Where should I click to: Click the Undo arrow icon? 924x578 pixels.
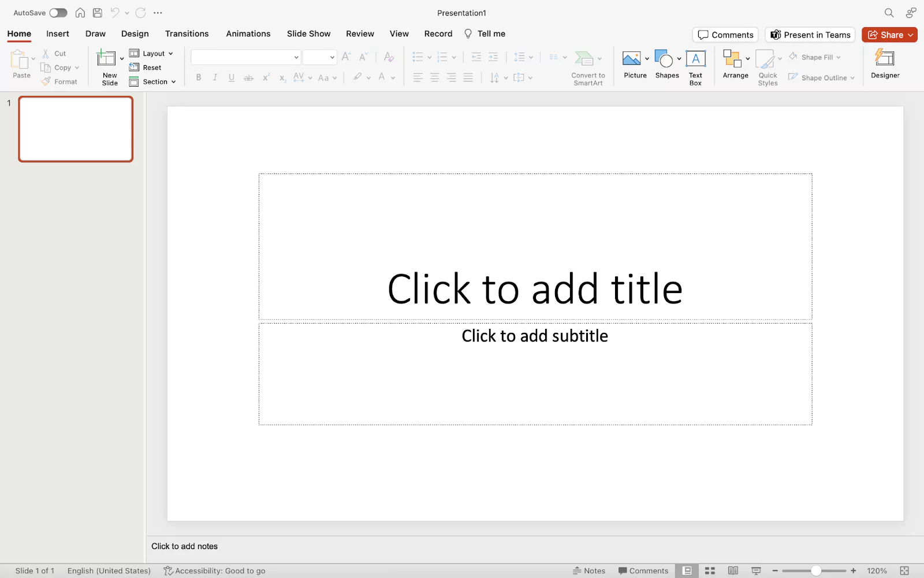tap(115, 13)
